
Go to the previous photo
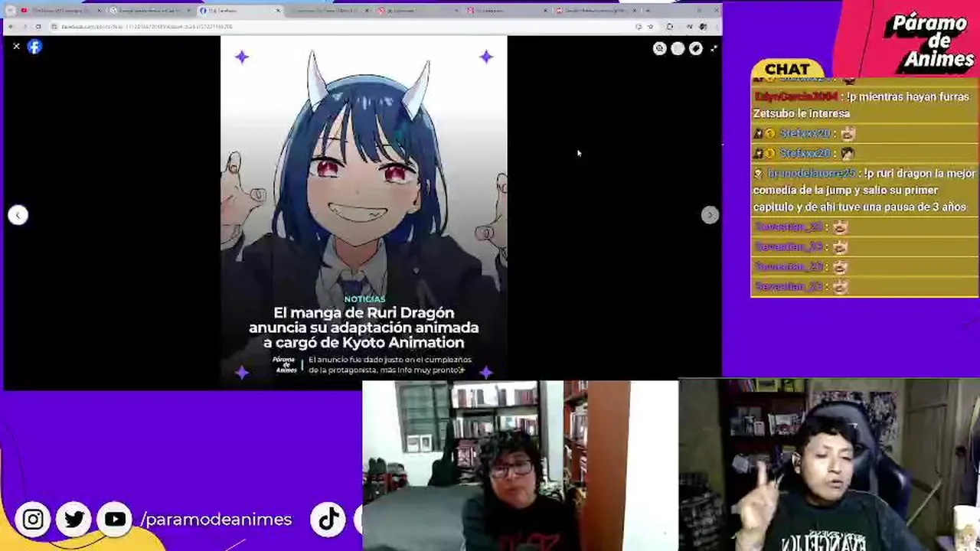(x=18, y=215)
